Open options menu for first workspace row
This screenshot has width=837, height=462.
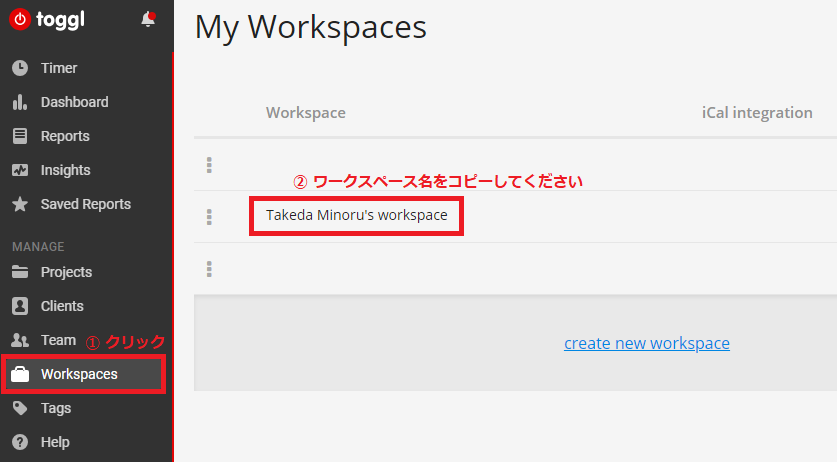[209, 165]
